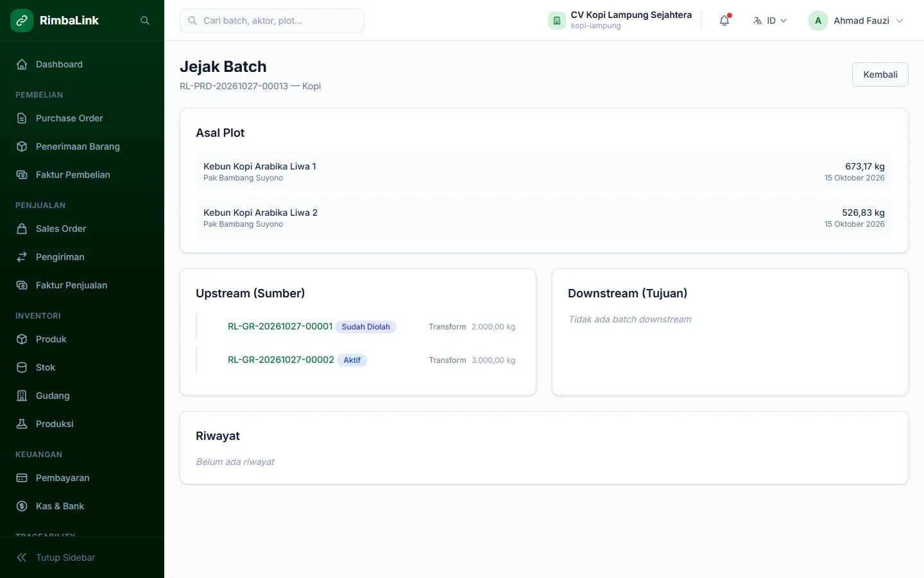The height and width of the screenshot is (578, 924).
Task: Open batch link RL-GR-20261027-00001
Action: pos(280,326)
